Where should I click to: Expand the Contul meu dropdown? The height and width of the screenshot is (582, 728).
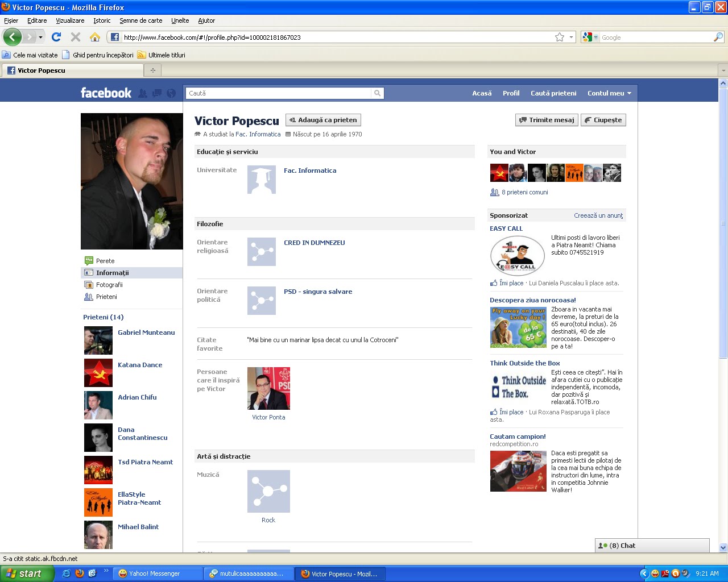(609, 93)
